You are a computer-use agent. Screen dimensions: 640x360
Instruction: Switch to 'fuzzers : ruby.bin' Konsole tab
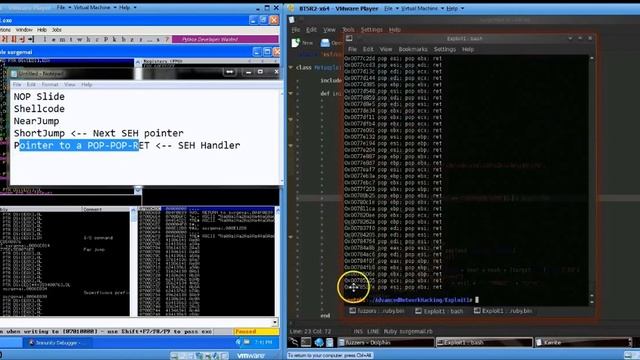click(x=377, y=311)
